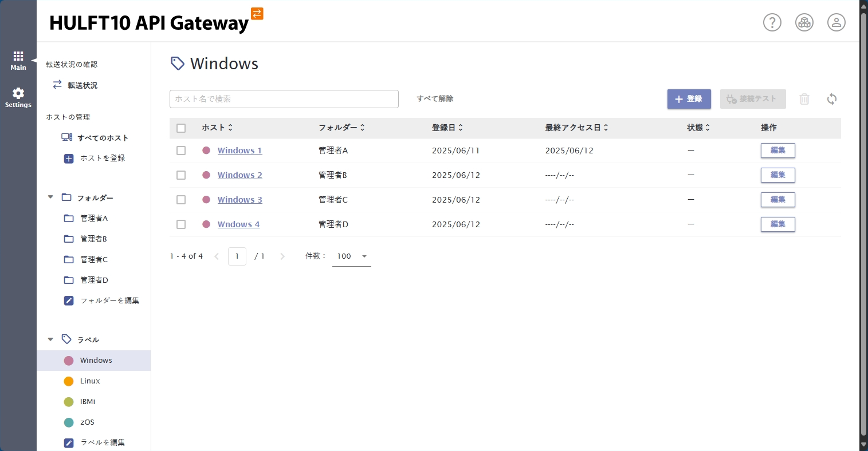Open the Windows 2 host link

[239, 175]
